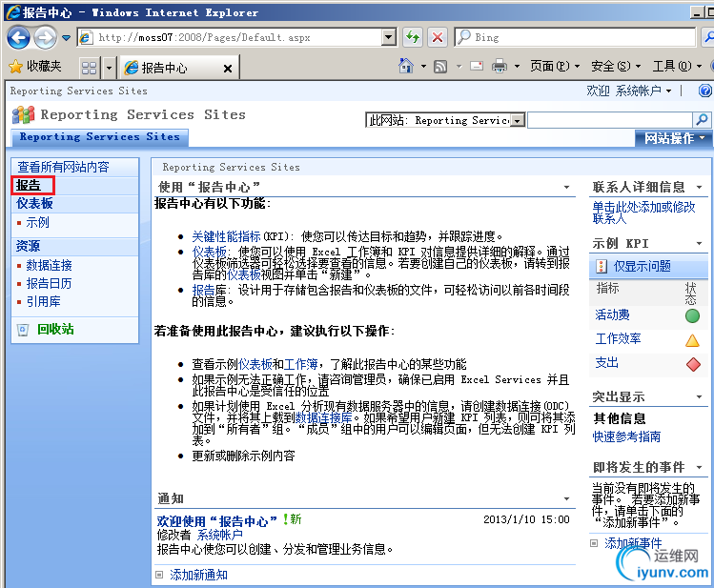This screenshot has width=714, height=588.
Task: Click the red Stop loading icon
Action: tap(438, 37)
